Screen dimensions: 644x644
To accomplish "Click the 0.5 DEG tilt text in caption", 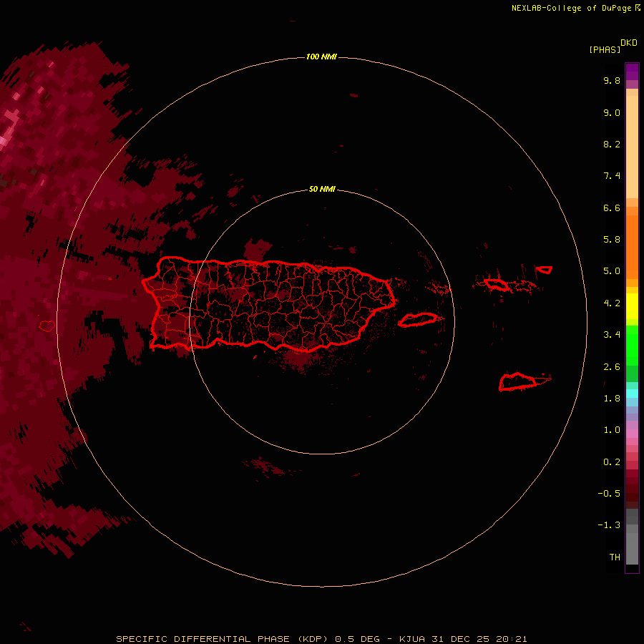I will (x=357, y=639).
